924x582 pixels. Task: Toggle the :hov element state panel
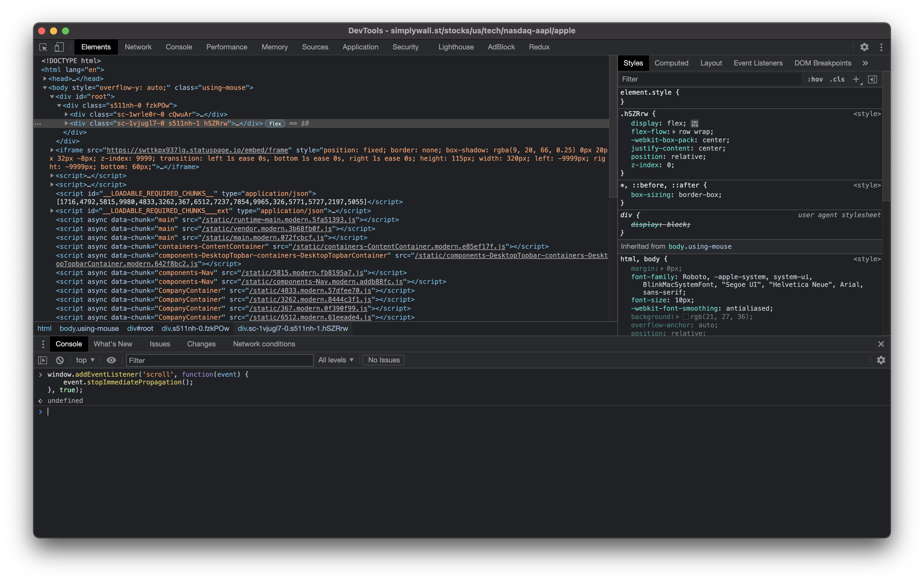click(x=815, y=79)
